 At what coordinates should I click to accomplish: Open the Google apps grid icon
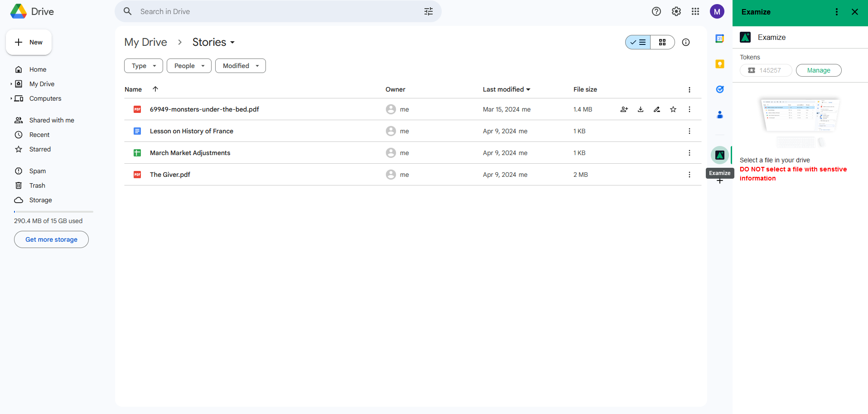pyautogui.click(x=695, y=11)
